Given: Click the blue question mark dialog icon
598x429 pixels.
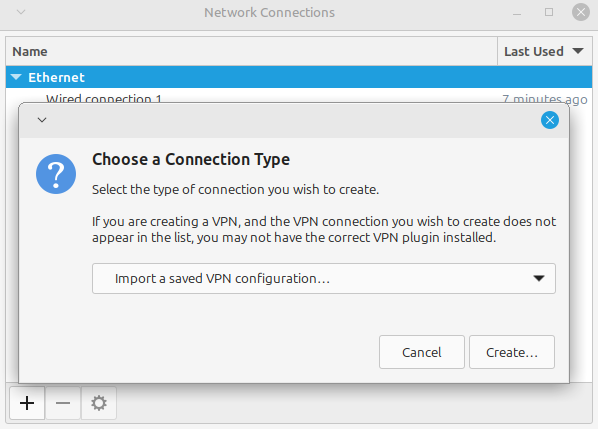Looking at the screenshot, I should tap(56, 174).
